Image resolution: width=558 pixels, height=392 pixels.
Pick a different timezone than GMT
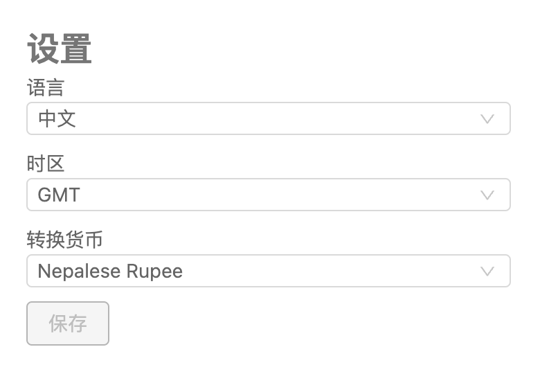[x=268, y=195]
